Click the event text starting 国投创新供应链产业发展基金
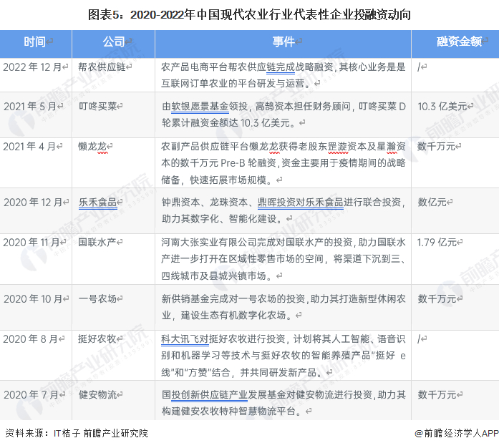The image size is (499, 448). [x=284, y=403]
